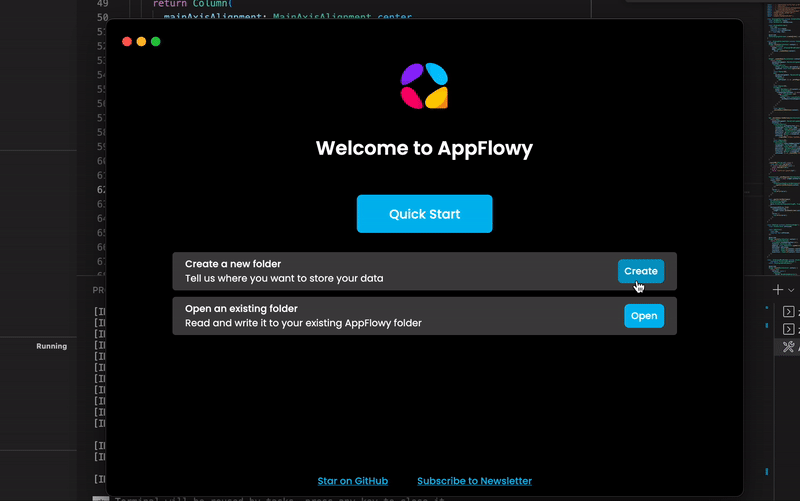Expand the terminal launch profile chevron

click(791, 290)
